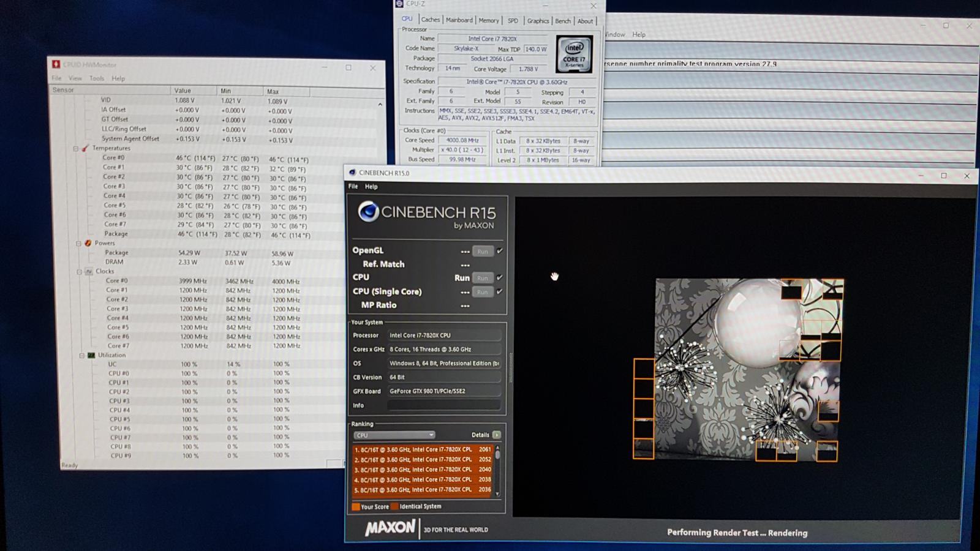Click Run button next to CPU test
980x551 pixels.
(x=483, y=278)
